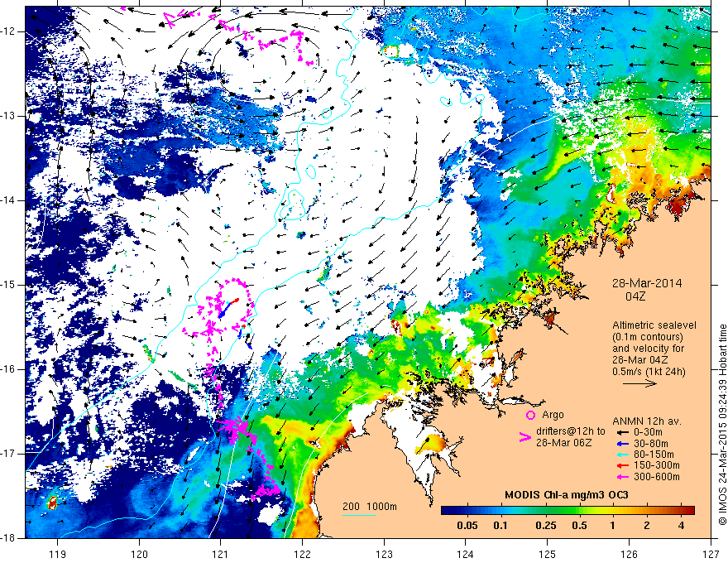Click the ANMN 12h av. legend heading
Image resolution: width=728 pixels, height=563 pixels.
[x=647, y=421]
